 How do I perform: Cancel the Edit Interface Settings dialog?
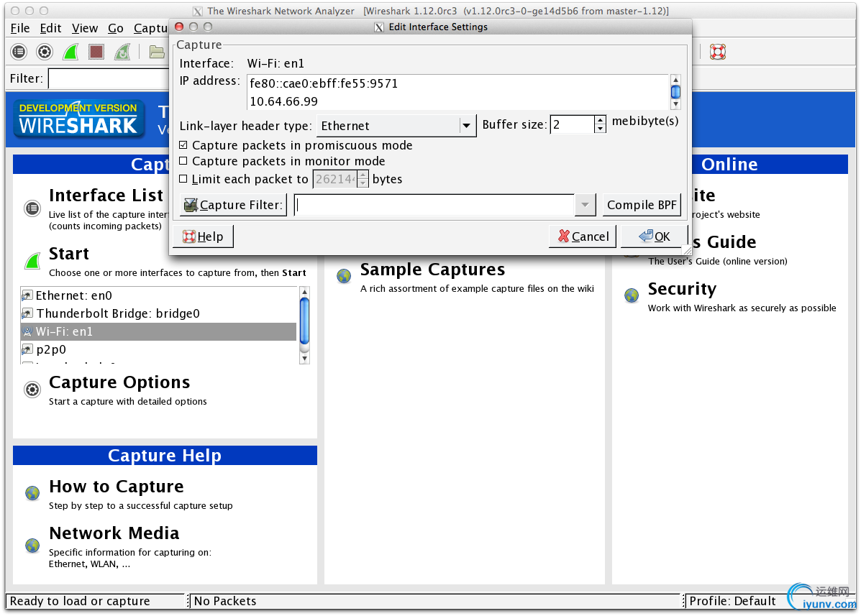click(583, 236)
